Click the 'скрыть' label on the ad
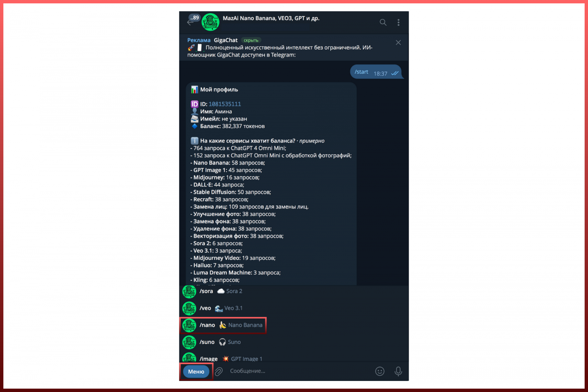588x392 pixels. click(x=251, y=40)
